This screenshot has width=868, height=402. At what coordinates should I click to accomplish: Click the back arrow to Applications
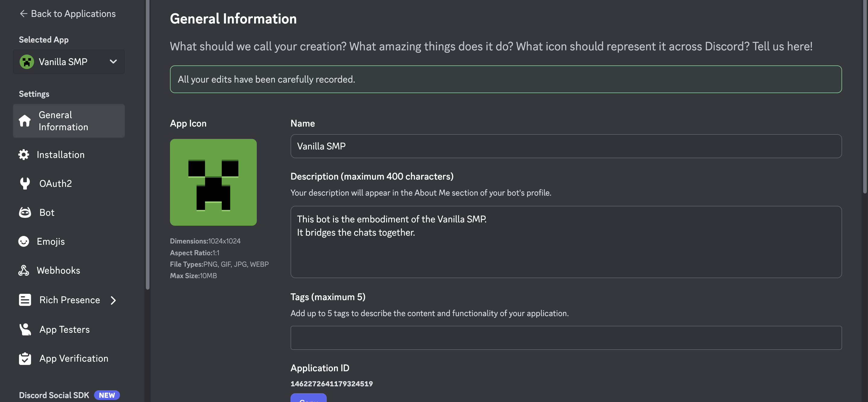23,13
